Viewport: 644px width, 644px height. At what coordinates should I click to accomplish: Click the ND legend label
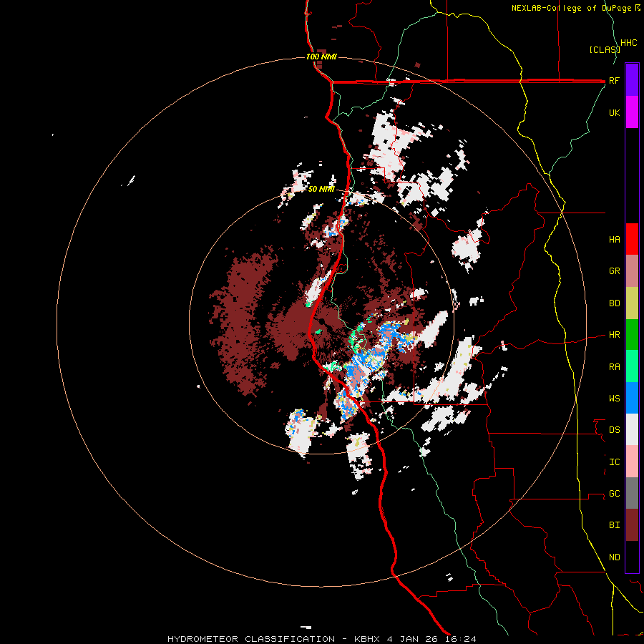(x=614, y=557)
